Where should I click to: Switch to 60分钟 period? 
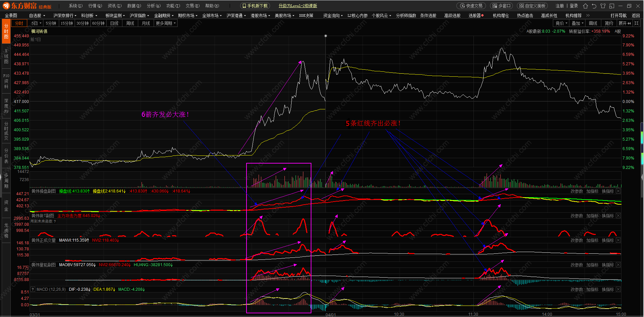pos(98,23)
